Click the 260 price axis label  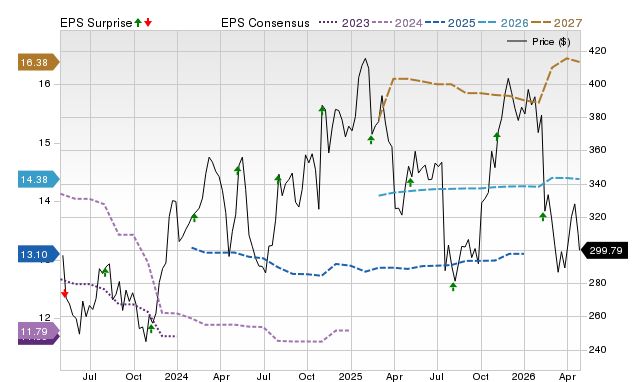[597, 316]
